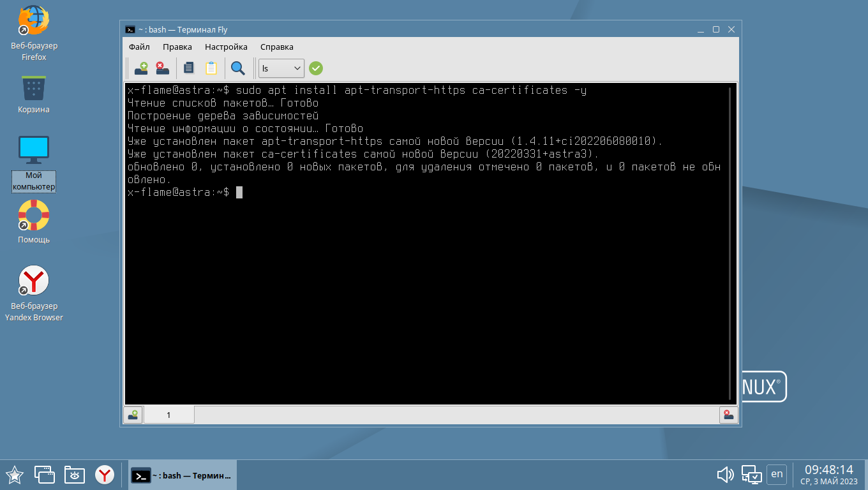The image size is (868, 490).
Task: Maximize the Терминал Fly window
Action: (x=716, y=29)
